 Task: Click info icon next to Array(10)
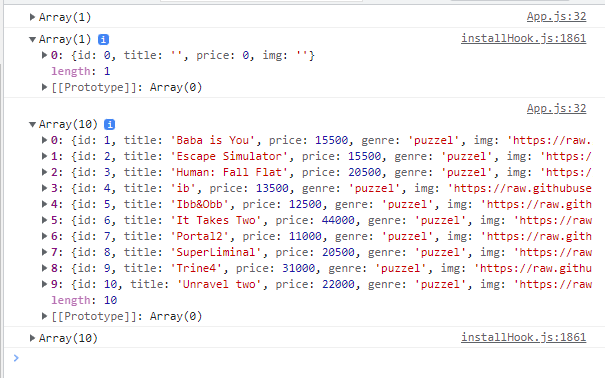pyautogui.click(x=110, y=124)
